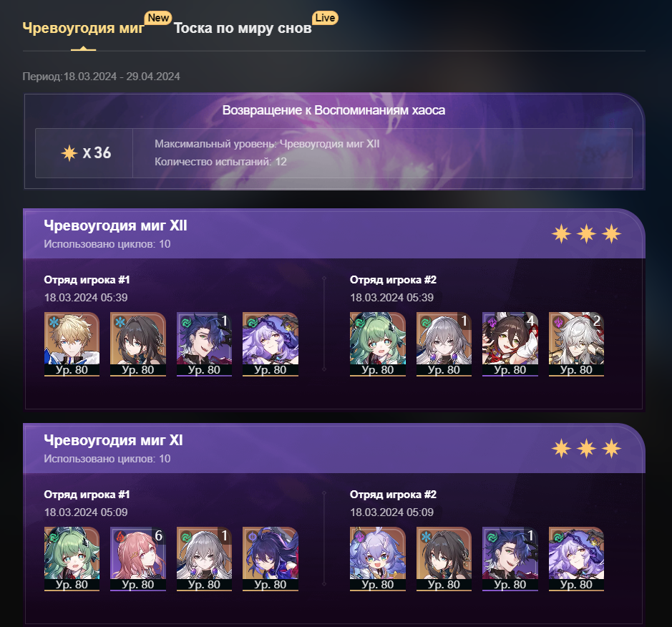This screenshot has width=672, height=627.
Task: Click the Чревоугодия миг XI header
Action: pyautogui.click(x=114, y=440)
